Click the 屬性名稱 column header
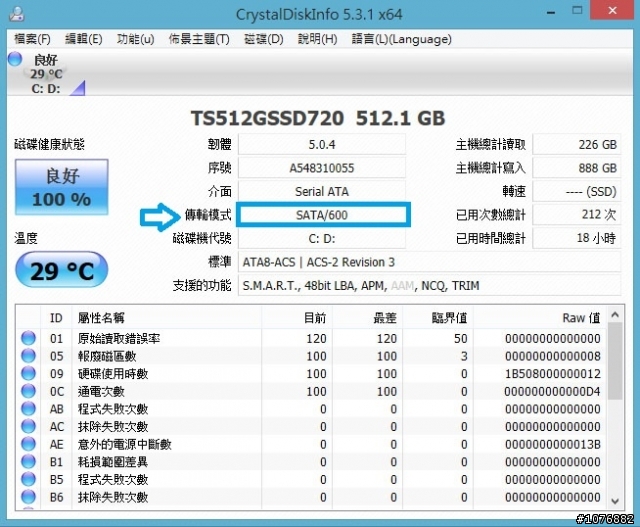This screenshot has width=640, height=527. [x=167, y=318]
